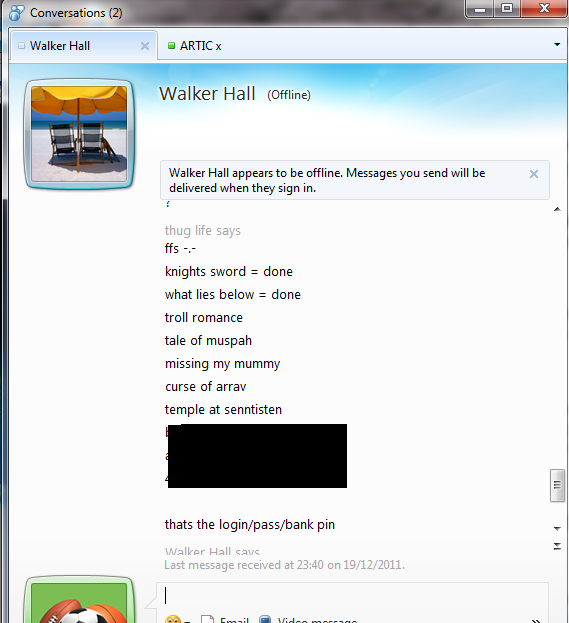Image resolution: width=569 pixels, height=623 pixels.
Task: Click the chat scrollbar thumb
Action: point(557,486)
